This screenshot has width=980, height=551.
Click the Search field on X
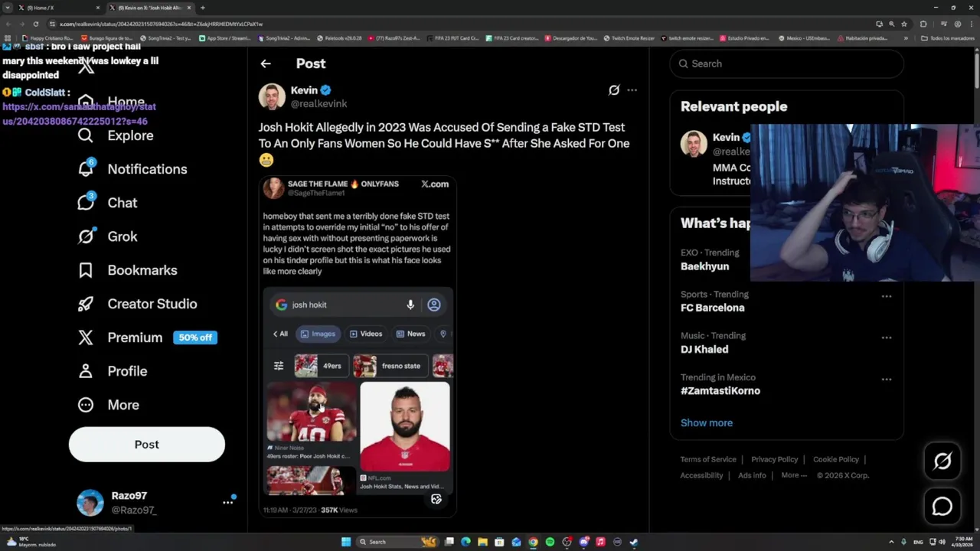[786, 64]
